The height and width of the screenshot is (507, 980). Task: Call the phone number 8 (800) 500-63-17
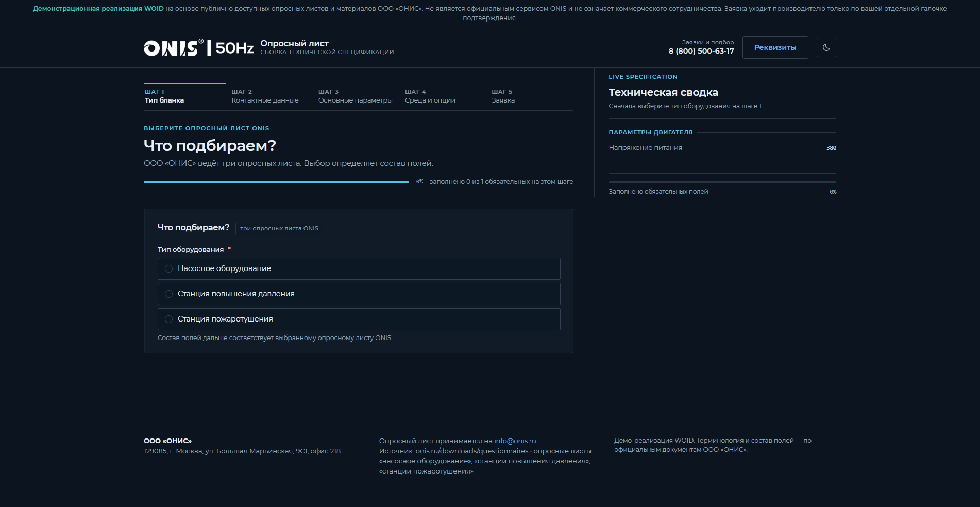tap(701, 51)
